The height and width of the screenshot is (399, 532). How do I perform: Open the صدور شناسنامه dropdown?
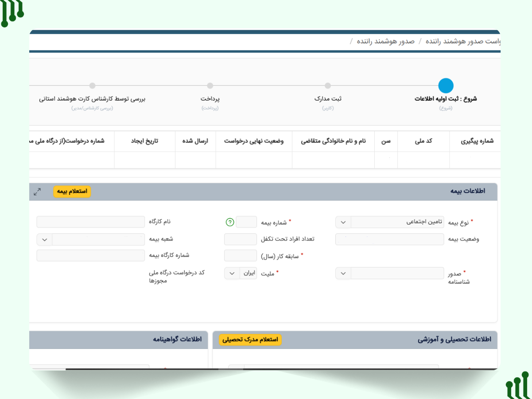coord(343,274)
